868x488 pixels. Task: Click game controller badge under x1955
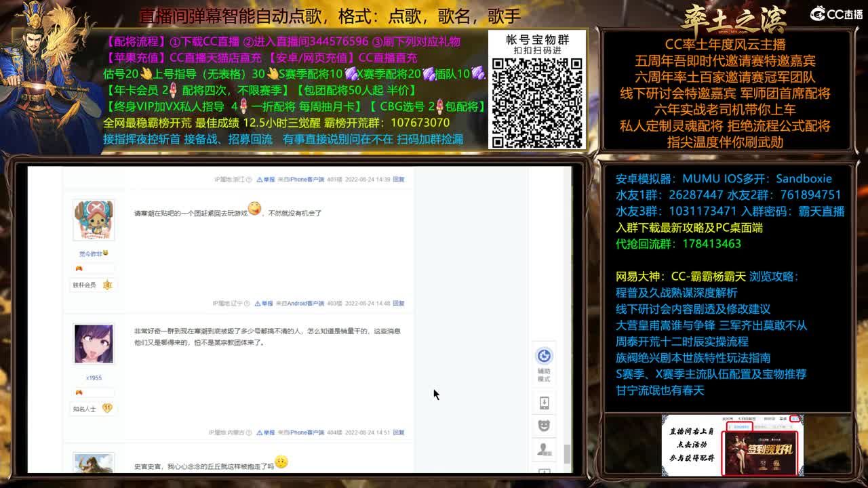[x=79, y=392]
